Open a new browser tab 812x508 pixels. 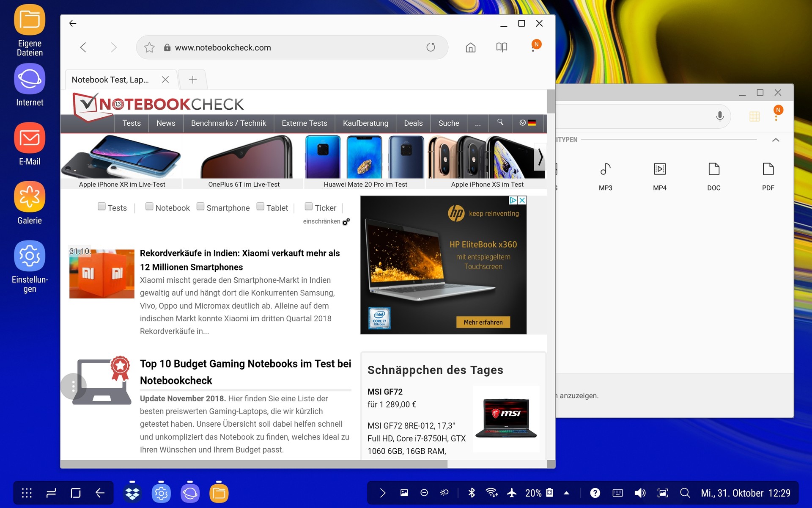pyautogui.click(x=193, y=80)
